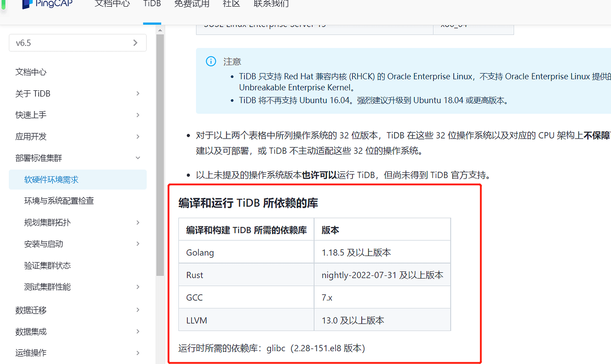Expand the 应用开发 section chevron
Image resolution: width=611 pixels, height=364 pixels.
click(x=138, y=136)
